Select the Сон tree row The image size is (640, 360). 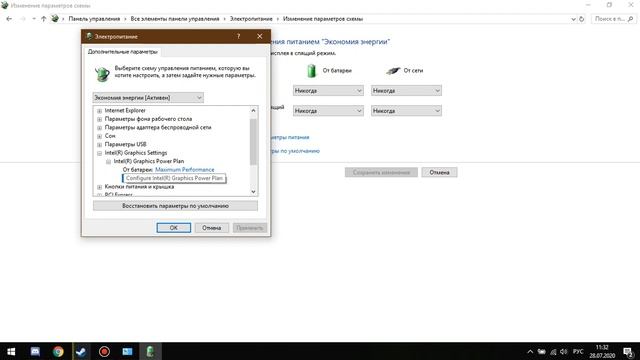point(110,136)
